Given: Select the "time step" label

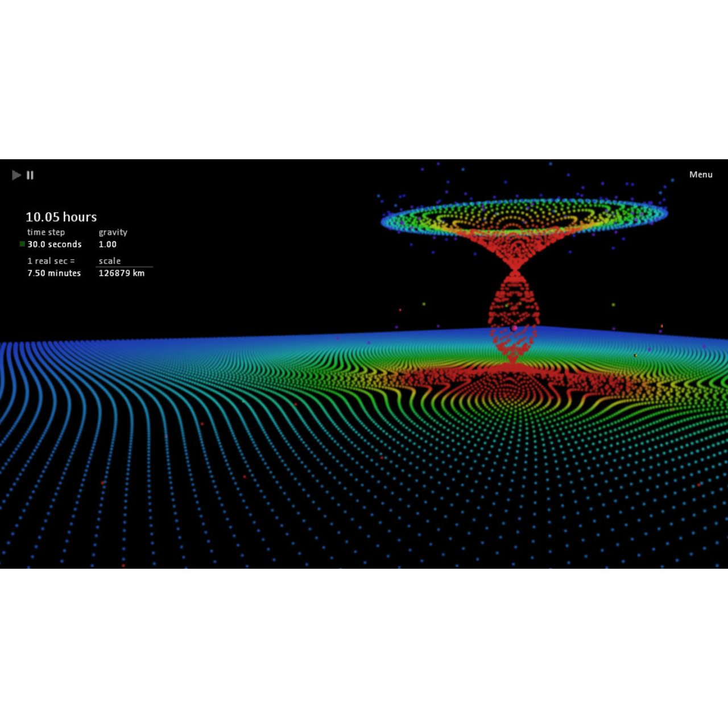Looking at the screenshot, I should pyautogui.click(x=45, y=232).
